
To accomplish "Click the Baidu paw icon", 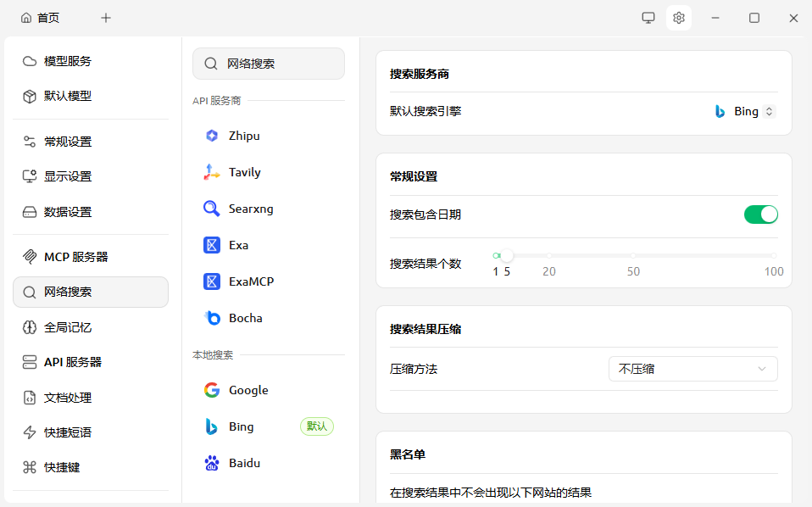I will coord(212,463).
